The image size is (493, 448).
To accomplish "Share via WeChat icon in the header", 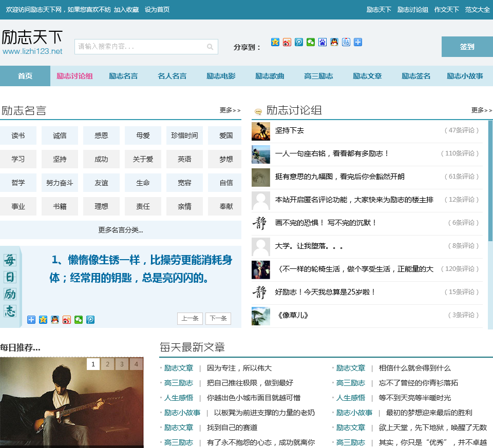I will click(311, 42).
